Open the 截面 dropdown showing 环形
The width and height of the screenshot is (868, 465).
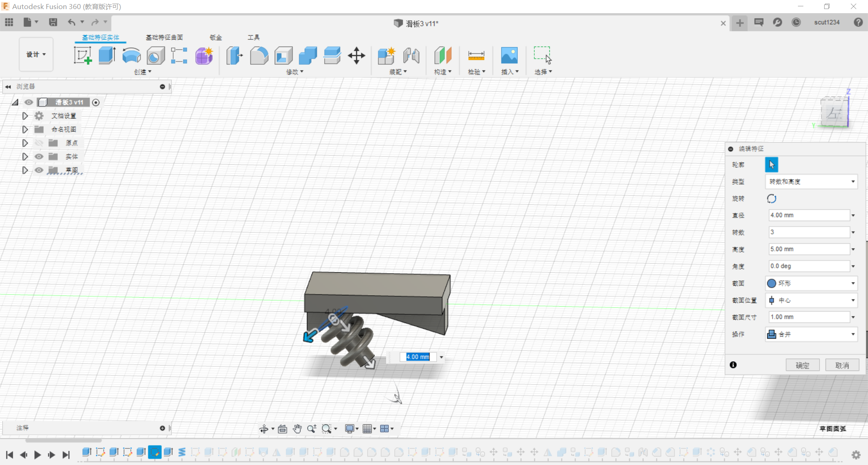811,283
